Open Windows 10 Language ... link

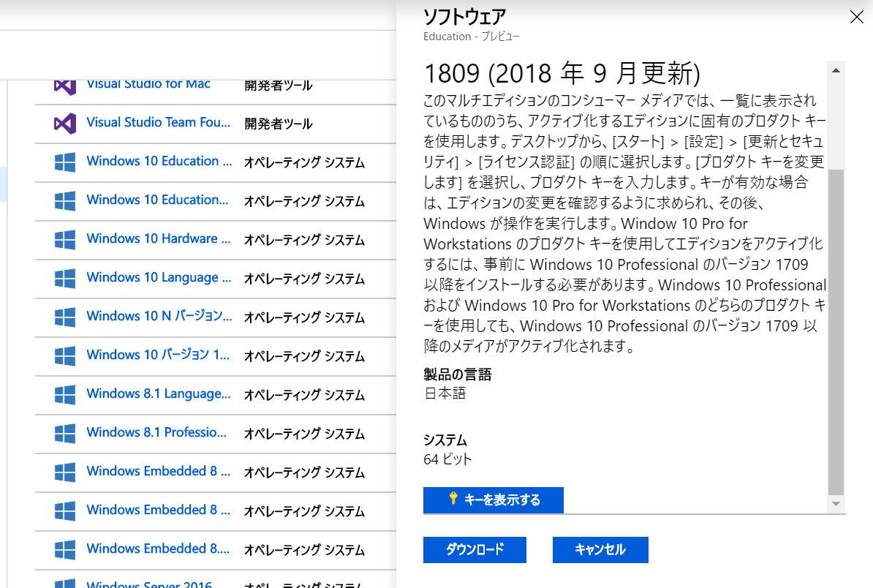[159, 278]
